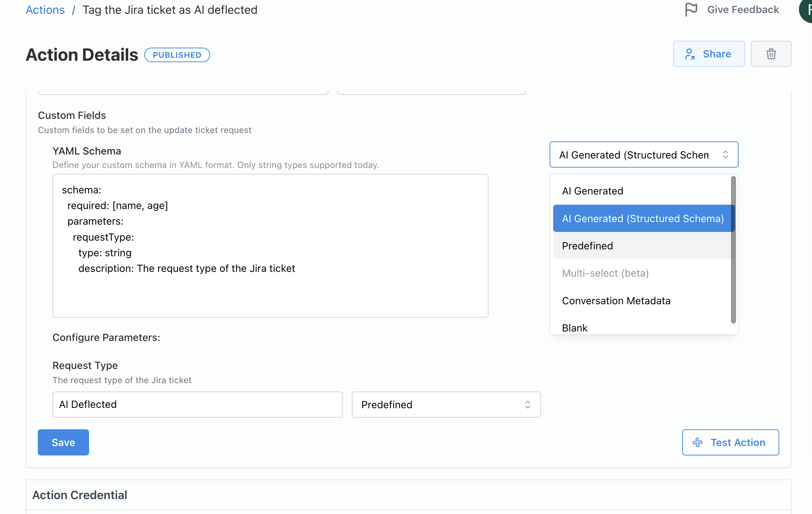Click the user avatar in top corner
Screen dimensions: 812x514
807,10
